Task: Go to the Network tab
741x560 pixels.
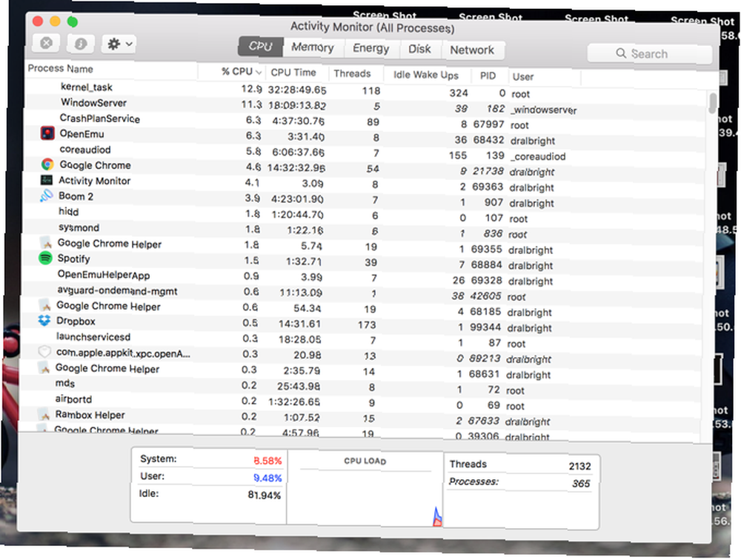Action: click(x=471, y=50)
